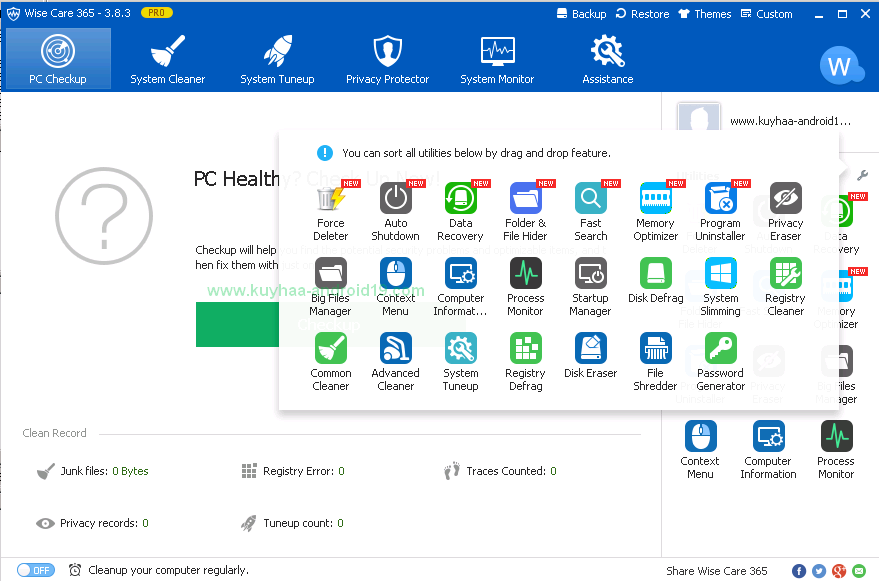This screenshot has height=581, width=879.
Task: Open the Assistance tab
Action: [608, 59]
